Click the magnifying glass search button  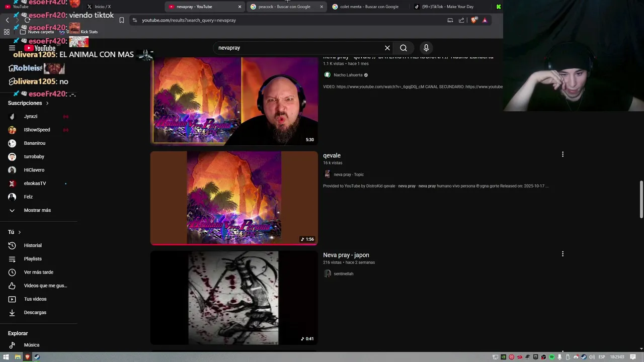(x=404, y=48)
